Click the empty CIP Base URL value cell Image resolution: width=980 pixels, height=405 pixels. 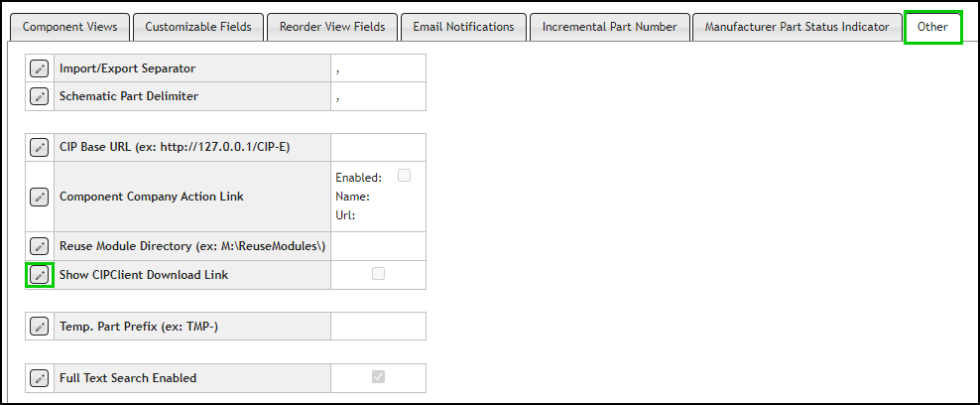pos(378,148)
